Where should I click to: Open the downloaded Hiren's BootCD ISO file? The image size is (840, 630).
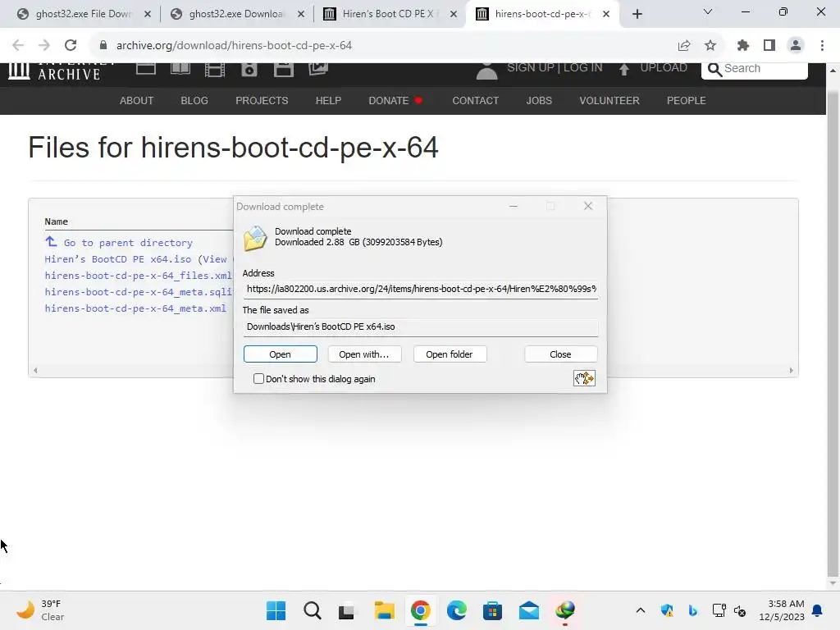(x=281, y=354)
